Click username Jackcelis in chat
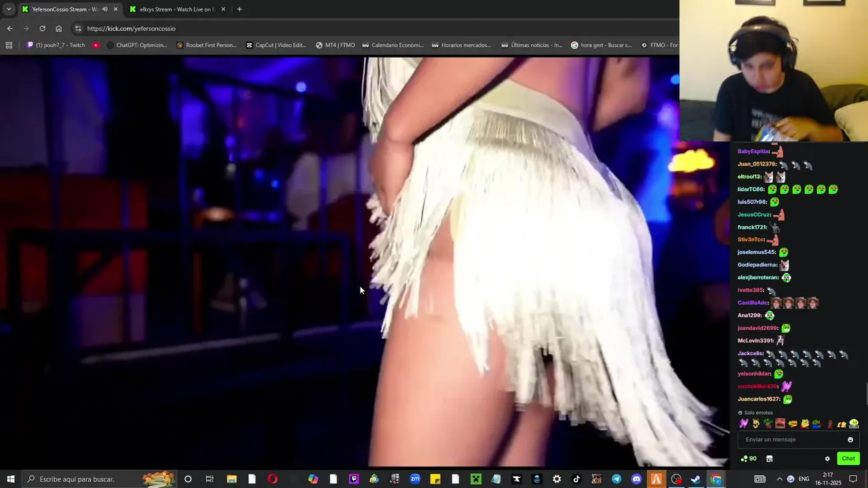Image resolution: width=868 pixels, height=488 pixels. coord(751,354)
